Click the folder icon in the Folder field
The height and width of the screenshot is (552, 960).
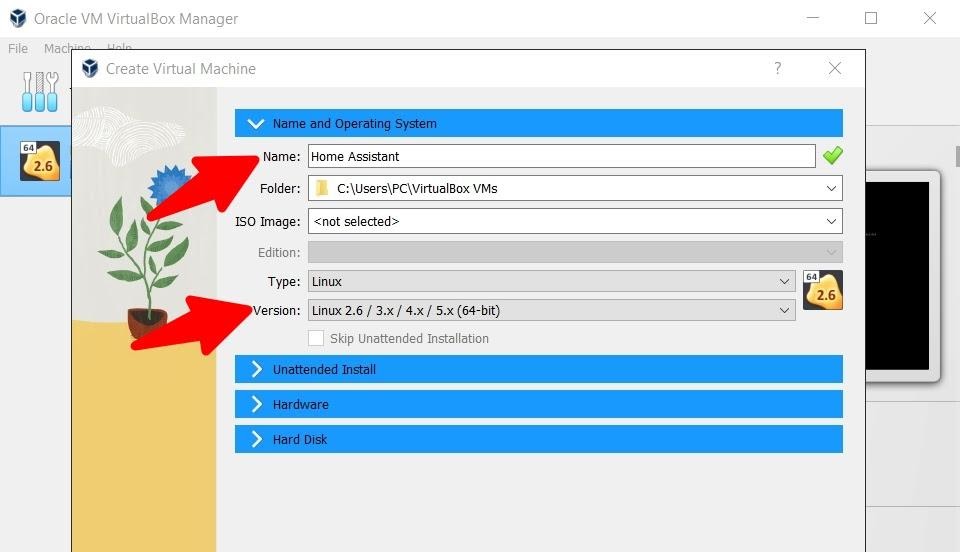321,188
